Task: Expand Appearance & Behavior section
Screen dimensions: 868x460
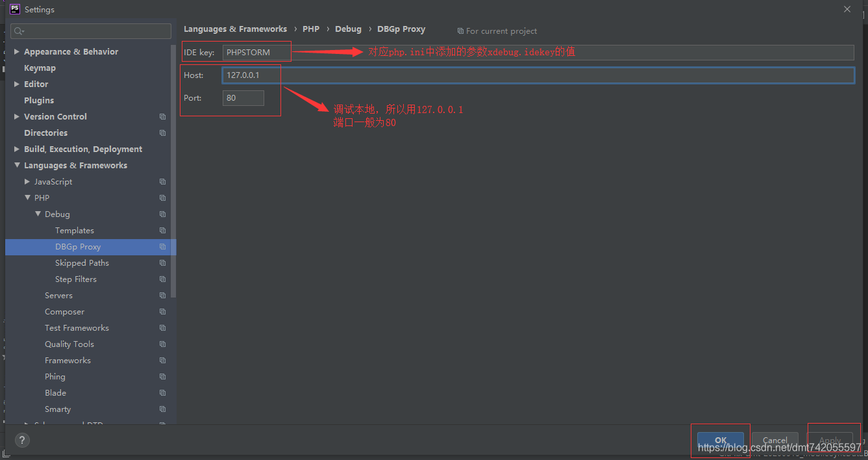Action: tap(17, 51)
